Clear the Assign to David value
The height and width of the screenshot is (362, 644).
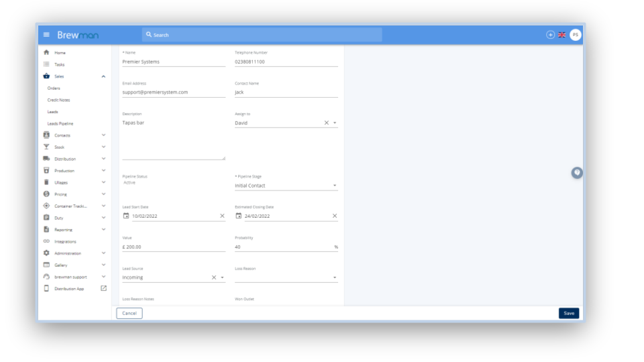(x=327, y=123)
